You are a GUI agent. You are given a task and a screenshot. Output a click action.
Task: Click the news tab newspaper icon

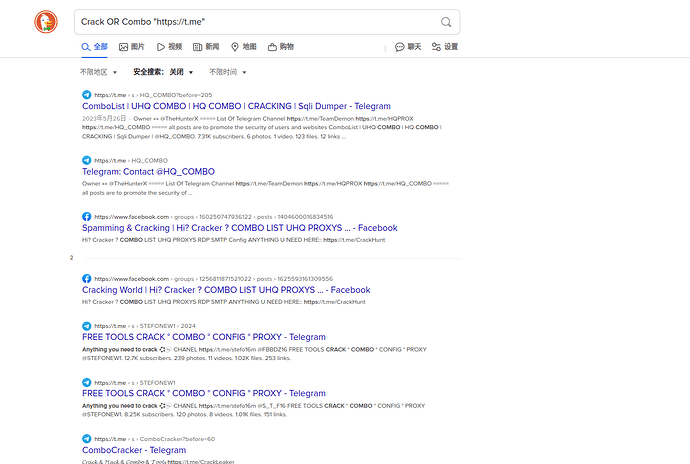(x=198, y=47)
